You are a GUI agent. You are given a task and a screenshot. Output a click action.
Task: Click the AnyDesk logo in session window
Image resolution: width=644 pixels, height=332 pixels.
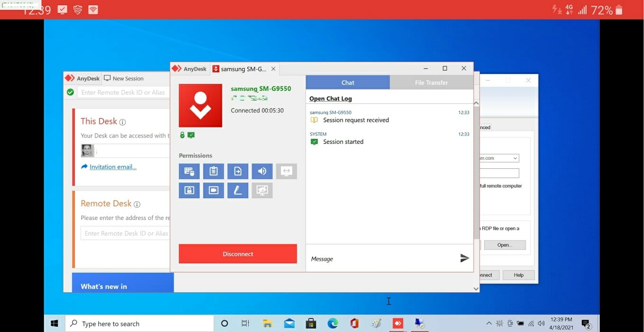click(177, 69)
